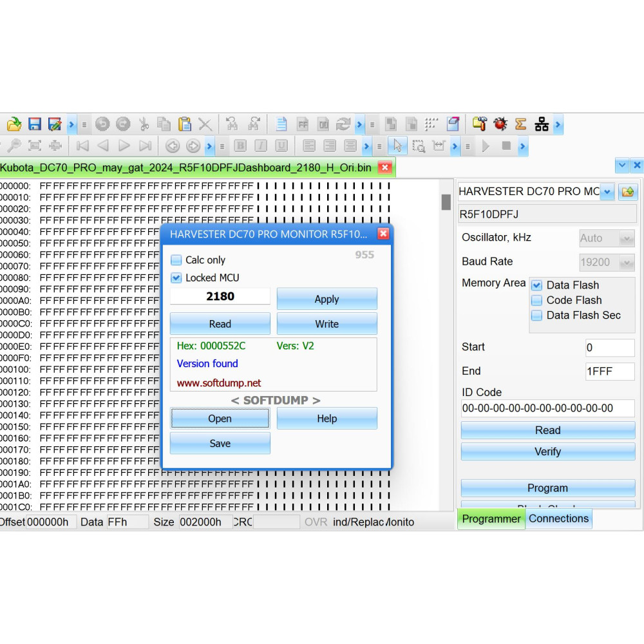Image resolution: width=644 pixels, height=644 pixels.
Task: Toggle Calc only checkbox
Action: click(176, 260)
